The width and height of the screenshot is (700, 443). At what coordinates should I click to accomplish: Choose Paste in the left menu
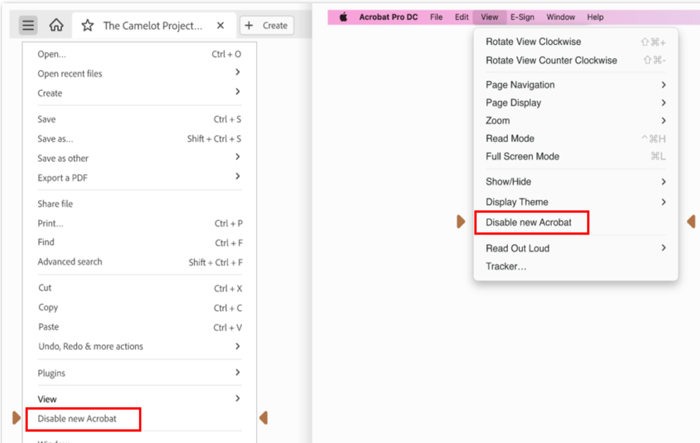coord(139,327)
